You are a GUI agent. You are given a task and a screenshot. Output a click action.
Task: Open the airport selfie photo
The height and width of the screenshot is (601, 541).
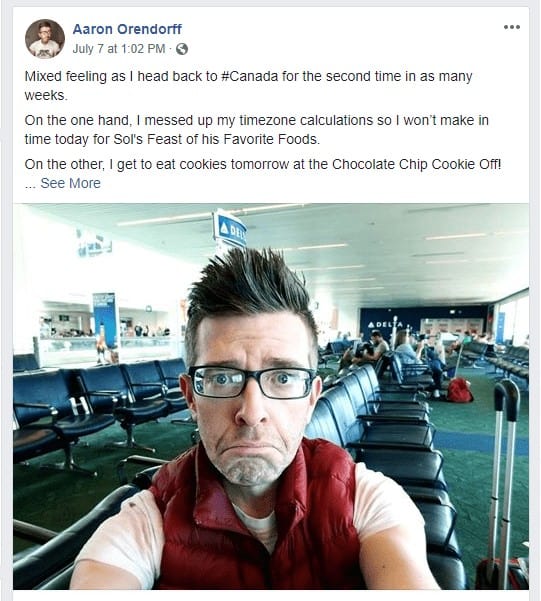(x=271, y=396)
